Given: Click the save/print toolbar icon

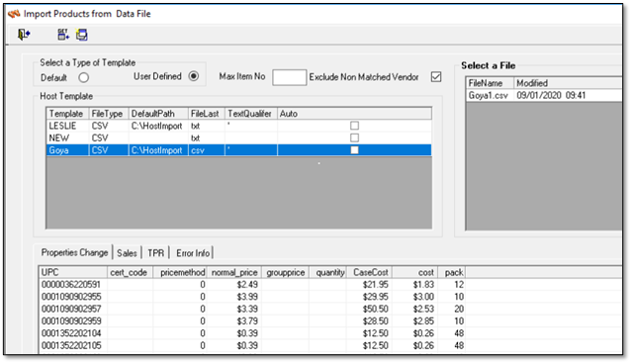Looking at the screenshot, I should [x=82, y=35].
